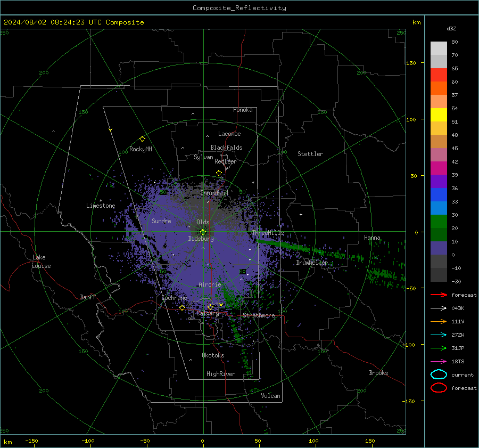The width and height of the screenshot is (479, 448).
Task: Click the HighRiver city label
Action: pyautogui.click(x=221, y=374)
